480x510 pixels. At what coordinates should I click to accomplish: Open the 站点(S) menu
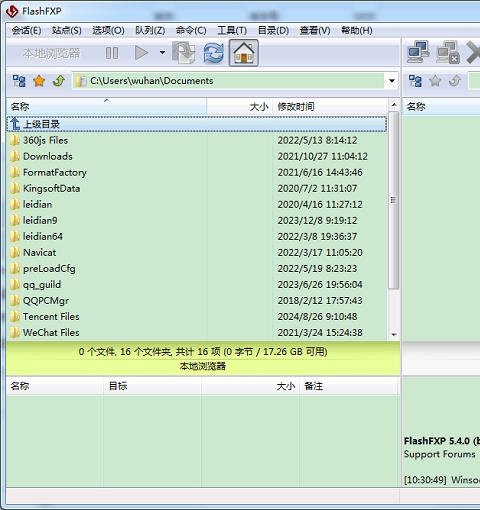point(67,31)
